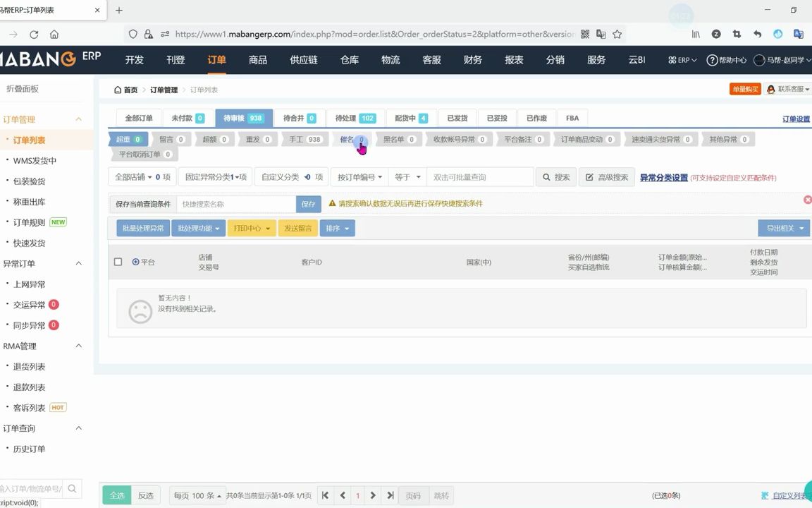Image resolution: width=812 pixels, height=508 pixels.
Task: Open the 打印中心 print center
Action: (251, 228)
